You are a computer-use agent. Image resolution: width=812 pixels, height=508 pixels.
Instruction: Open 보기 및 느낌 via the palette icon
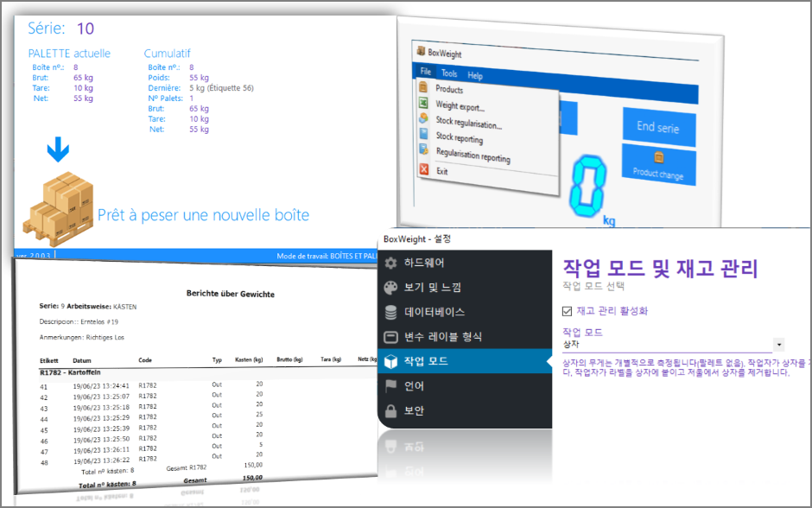point(390,288)
